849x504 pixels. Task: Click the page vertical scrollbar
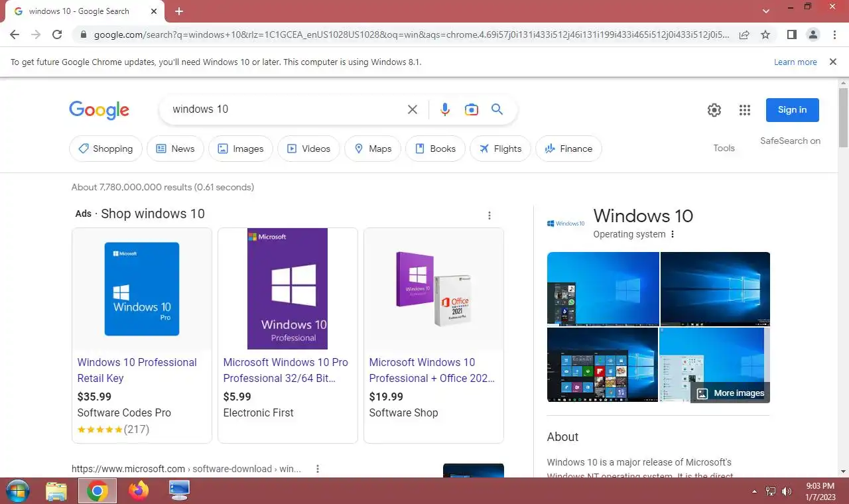[x=843, y=117]
